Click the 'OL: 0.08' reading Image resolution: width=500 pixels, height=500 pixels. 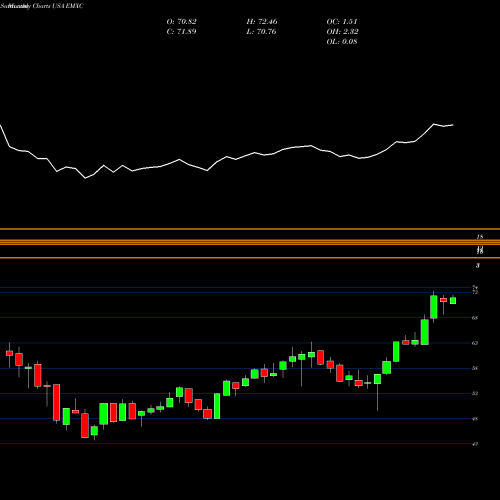[x=342, y=42]
